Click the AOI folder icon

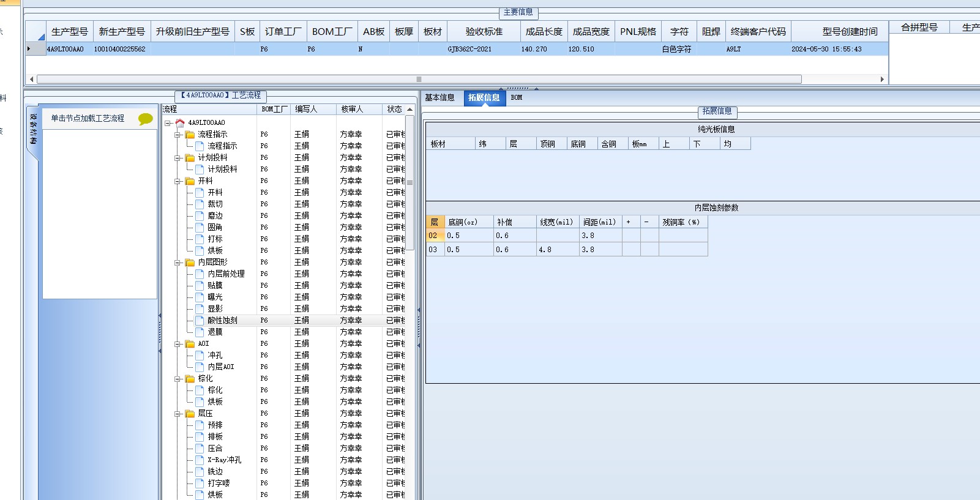click(190, 343)
